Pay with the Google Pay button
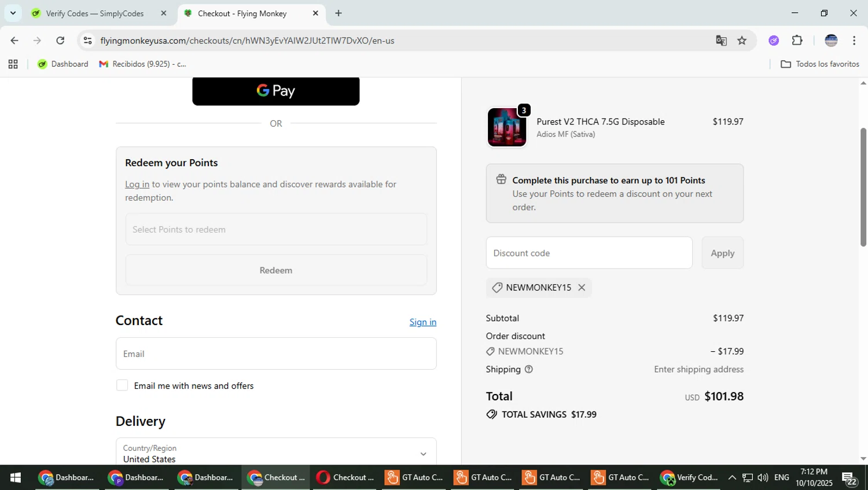This screenshot has height=490, width=868. pyautogui.click(x=276, y=91)
